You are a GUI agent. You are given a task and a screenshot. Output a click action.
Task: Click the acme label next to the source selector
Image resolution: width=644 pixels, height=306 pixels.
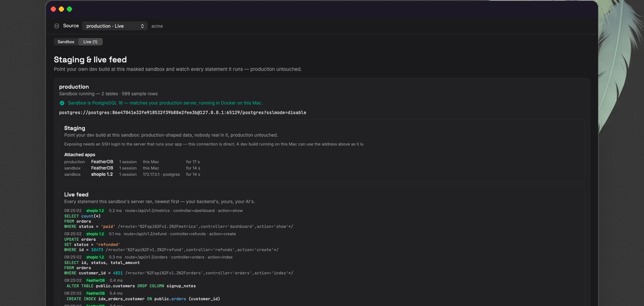pos(157,26)
